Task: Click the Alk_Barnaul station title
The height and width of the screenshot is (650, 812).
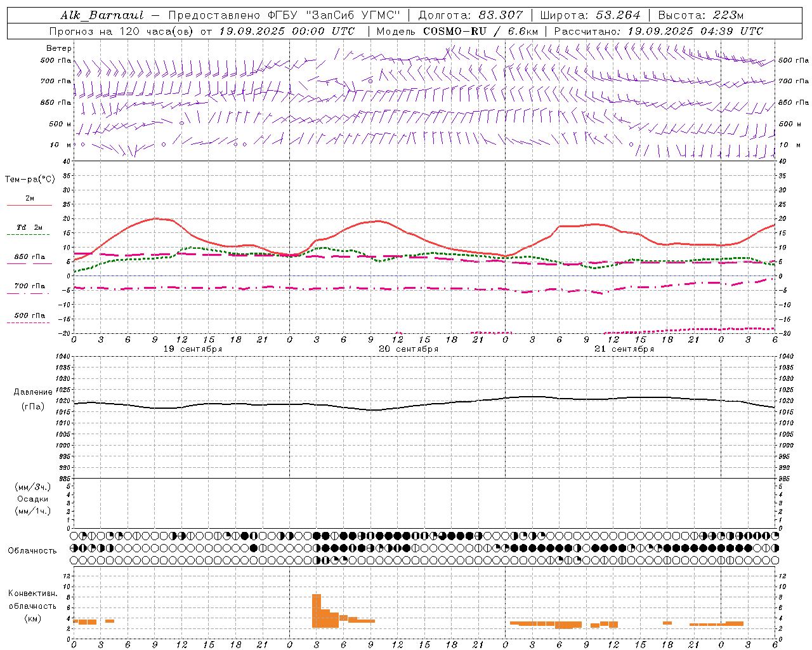Action: [x=102, y=15]
